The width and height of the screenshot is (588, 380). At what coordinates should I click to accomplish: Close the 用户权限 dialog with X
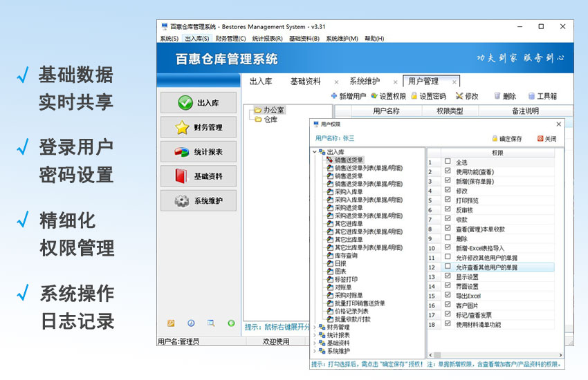click(x=559, y=124)
